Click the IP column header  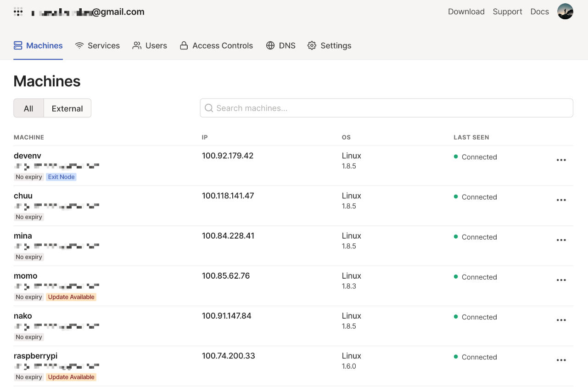[x=205, y=137]
